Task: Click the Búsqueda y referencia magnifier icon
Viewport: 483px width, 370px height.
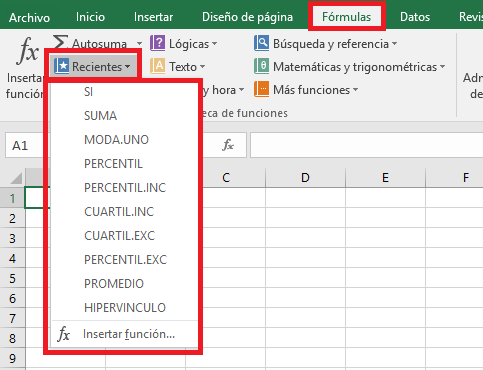Action: [x=261, y=43]
